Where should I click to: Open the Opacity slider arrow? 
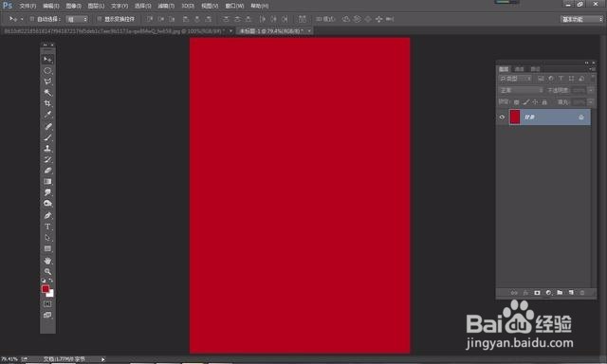tap(591, 90)
